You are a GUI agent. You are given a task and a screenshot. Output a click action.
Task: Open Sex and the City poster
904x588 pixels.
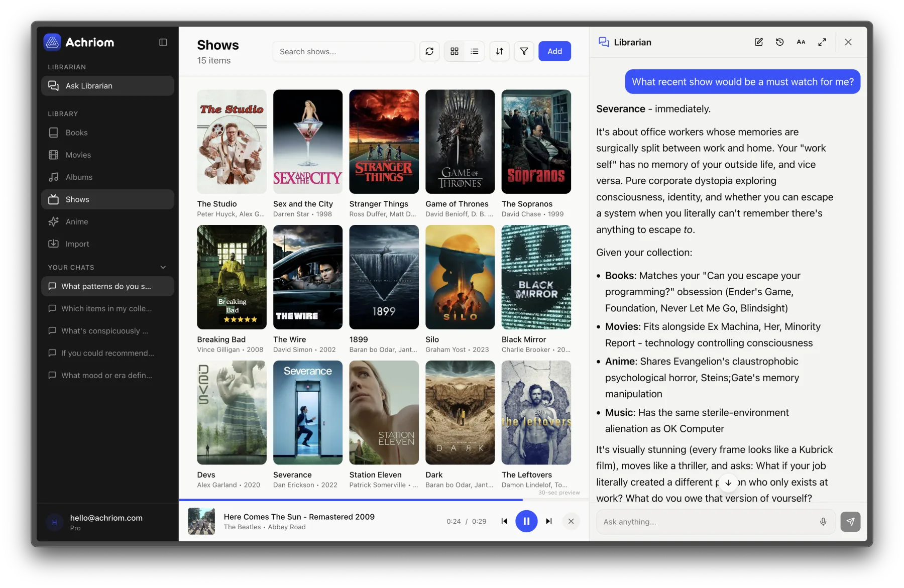[308, 142]
